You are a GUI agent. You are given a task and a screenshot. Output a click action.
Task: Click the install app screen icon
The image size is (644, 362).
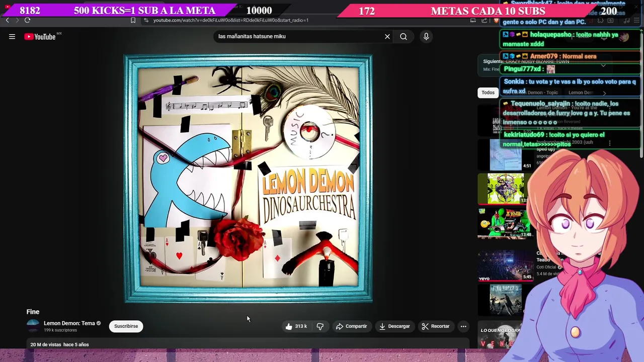473,20
